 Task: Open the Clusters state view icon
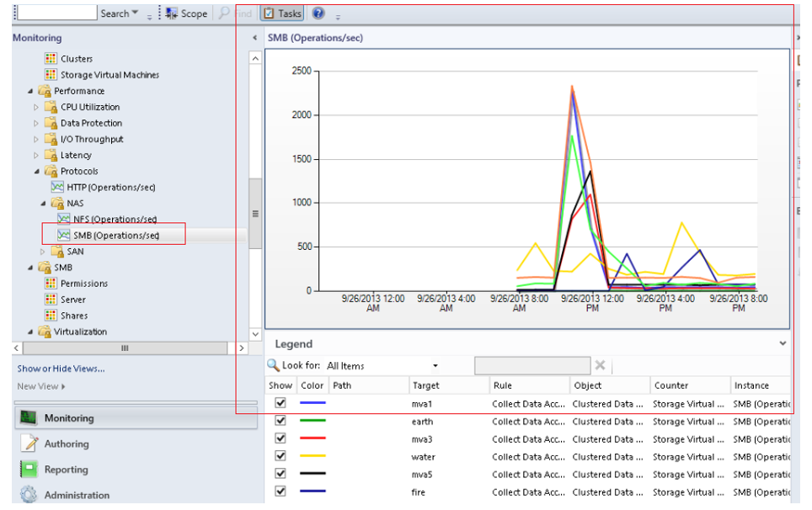(51, 59)
